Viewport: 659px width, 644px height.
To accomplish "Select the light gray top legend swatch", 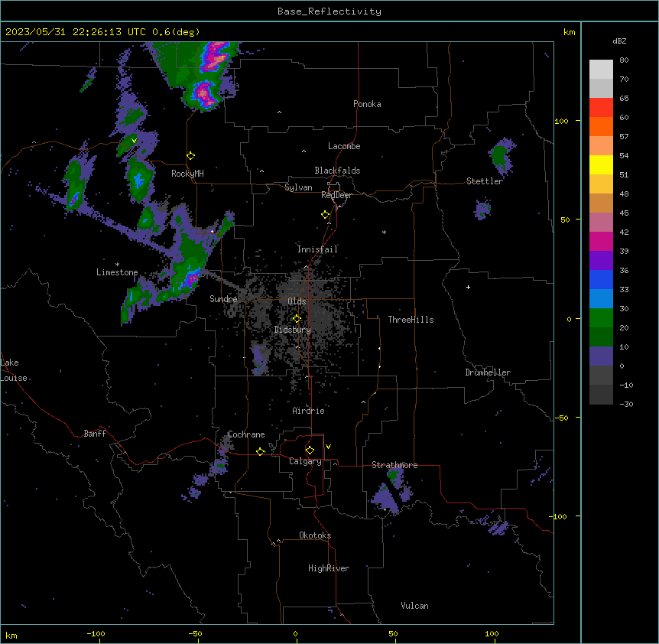I will [x=601, y=69].
